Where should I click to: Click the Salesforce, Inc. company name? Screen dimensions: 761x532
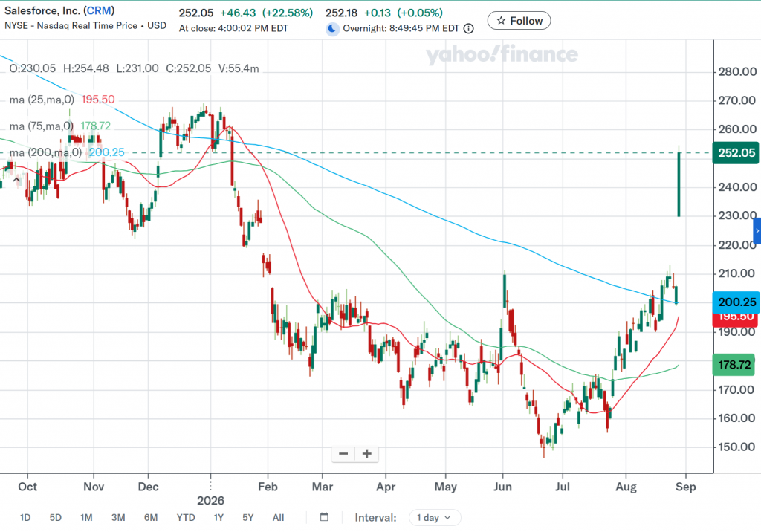point(42,10)
